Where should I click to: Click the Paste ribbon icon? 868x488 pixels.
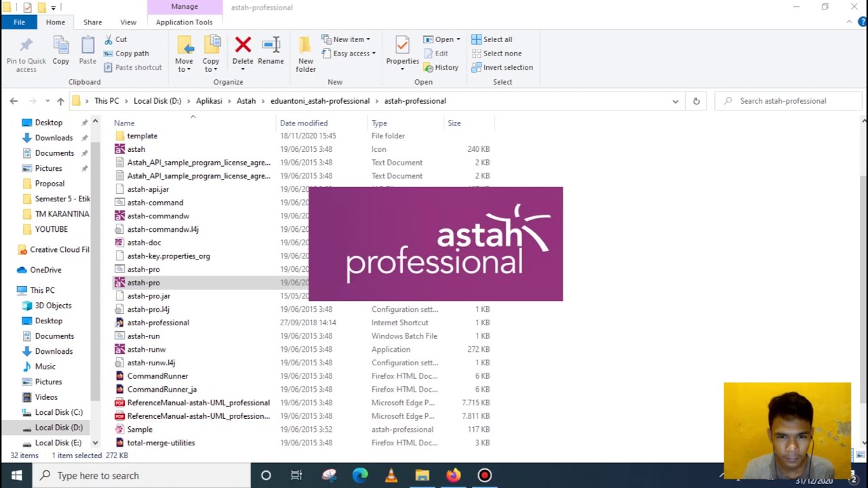pyautogui.click(x=87, y=46)
